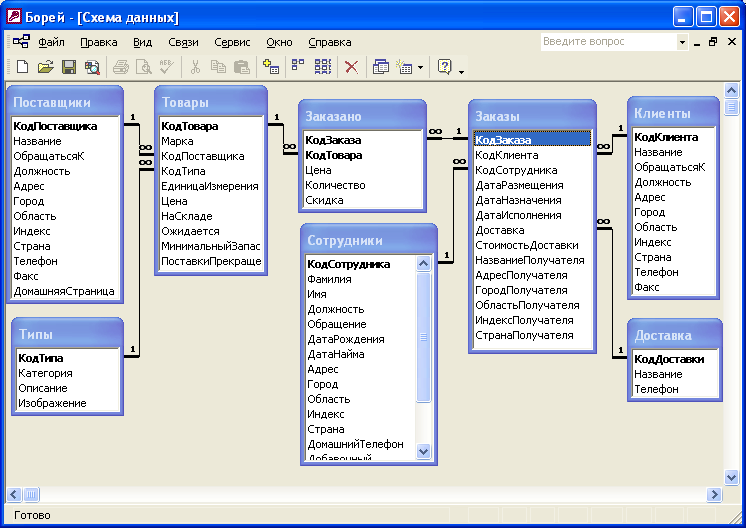This screenshot has width=746, height=528.
Task: Click into the Введите вопрос help field
Action: pyautogui.click(x=609, y=42)
